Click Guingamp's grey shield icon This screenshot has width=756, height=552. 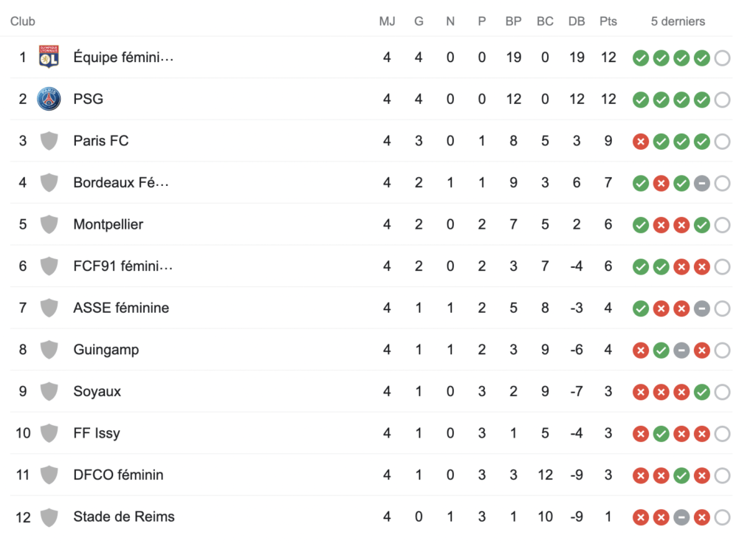pyautogui.click(x=49, y=350)
